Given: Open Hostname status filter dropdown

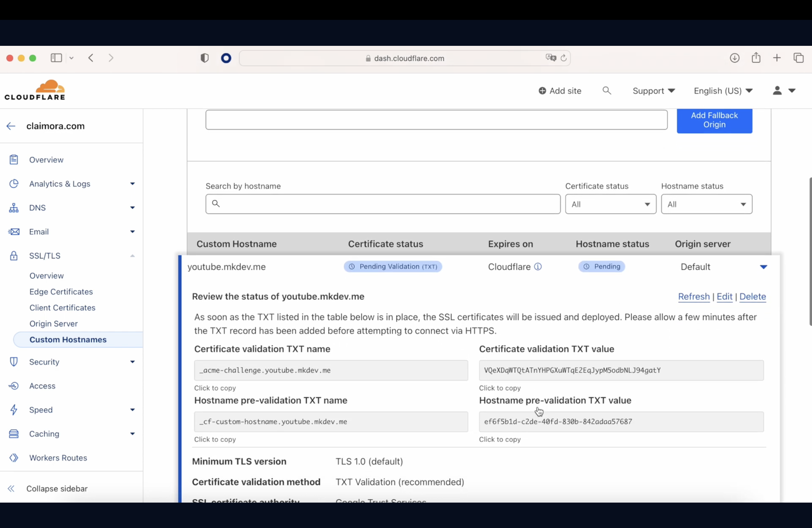Looking at the screenshot, I should click(706, 204).
